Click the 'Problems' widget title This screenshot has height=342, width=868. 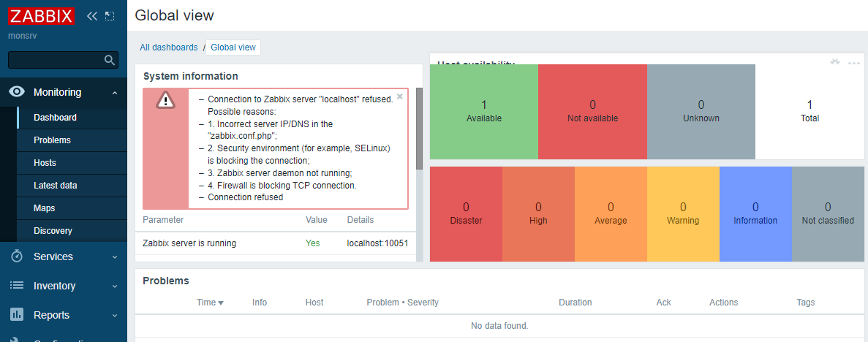coord(166,281)
